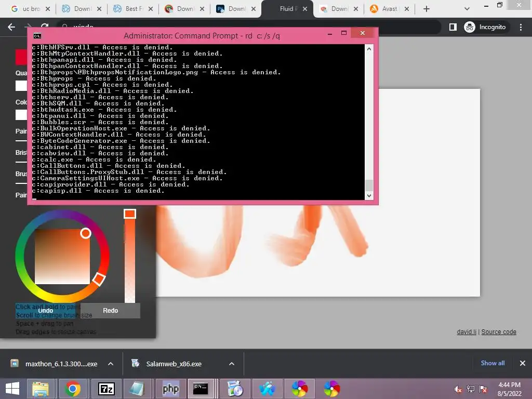Close the Avast tab
The height and width of the screenshot is (399, 532).
tap(406, 9)
